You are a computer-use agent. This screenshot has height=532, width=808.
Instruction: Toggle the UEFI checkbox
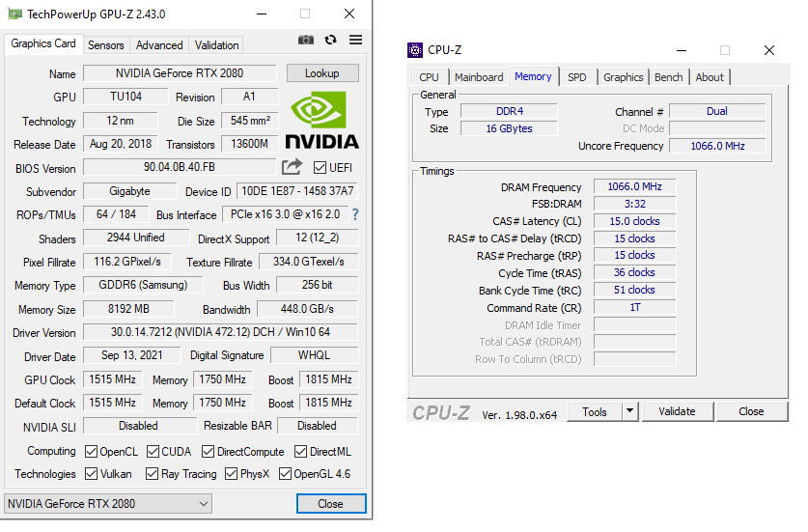[x=320, y=168]
